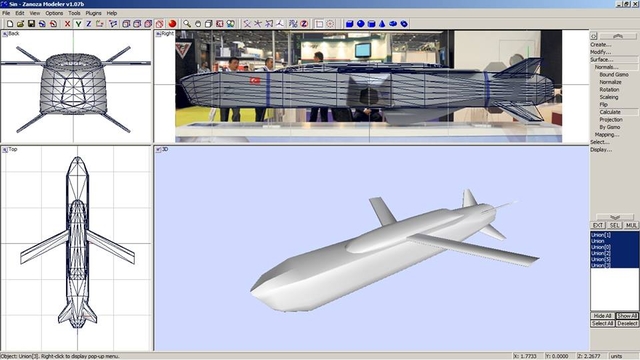Viewport: 640px width, 360px height.
Task: Expand the Create... command group
Action: (x=601, y=44)
